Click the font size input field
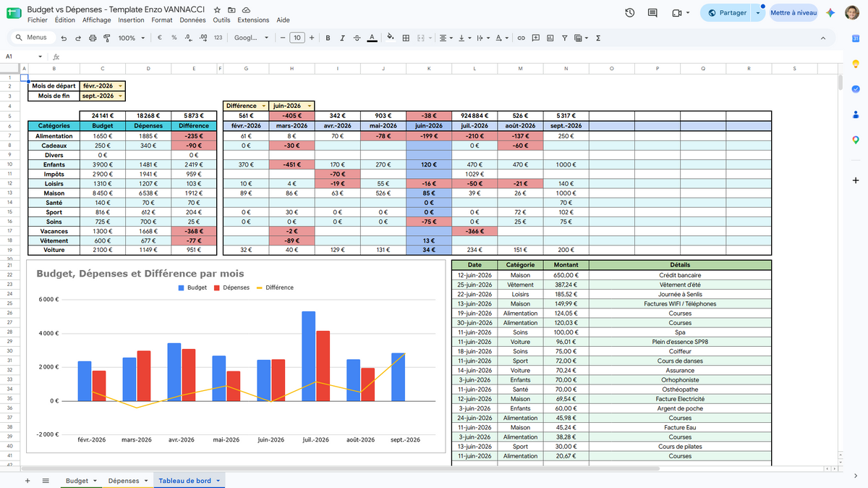The image size is (868, 488). point(297,38)
